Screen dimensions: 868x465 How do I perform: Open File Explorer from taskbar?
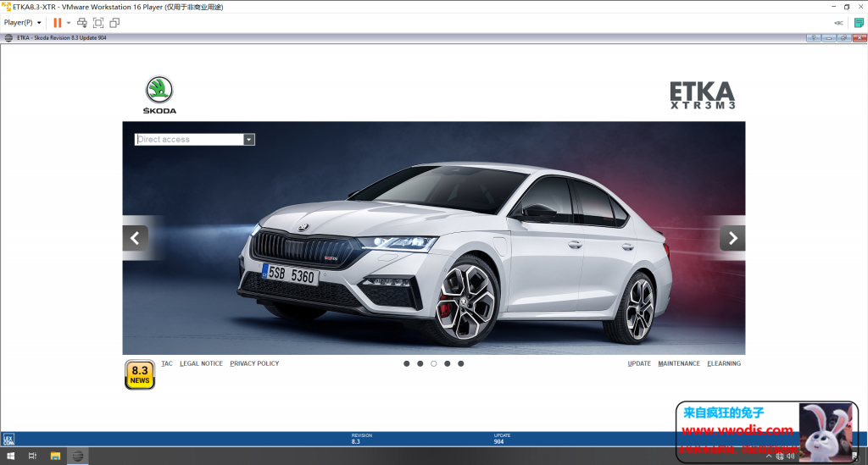click(55, 457)
